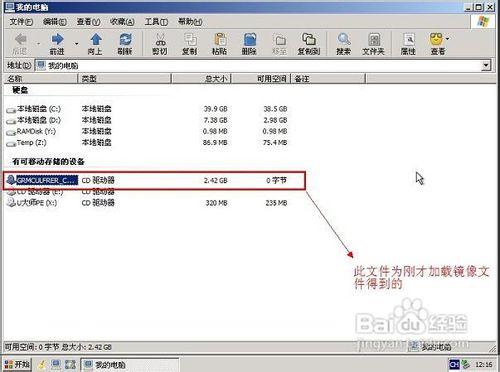
Task: Refresh the view with 刷新 icon
Action: point(125,39)
